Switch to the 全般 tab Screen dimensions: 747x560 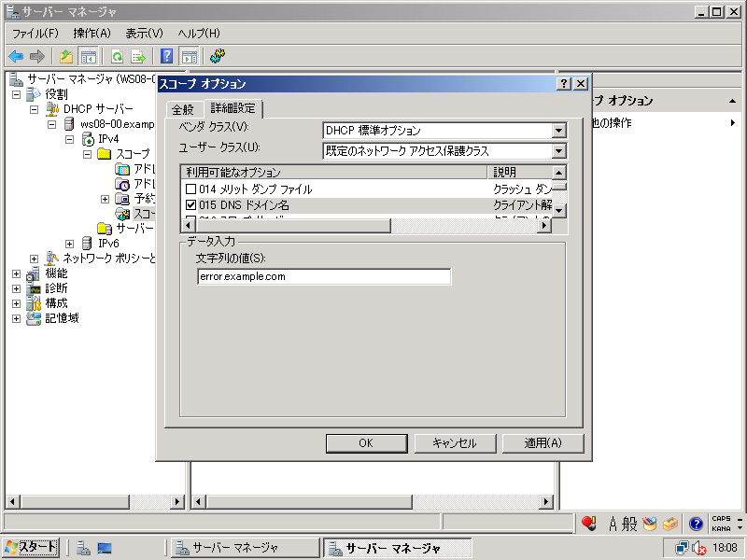[183, 110]
